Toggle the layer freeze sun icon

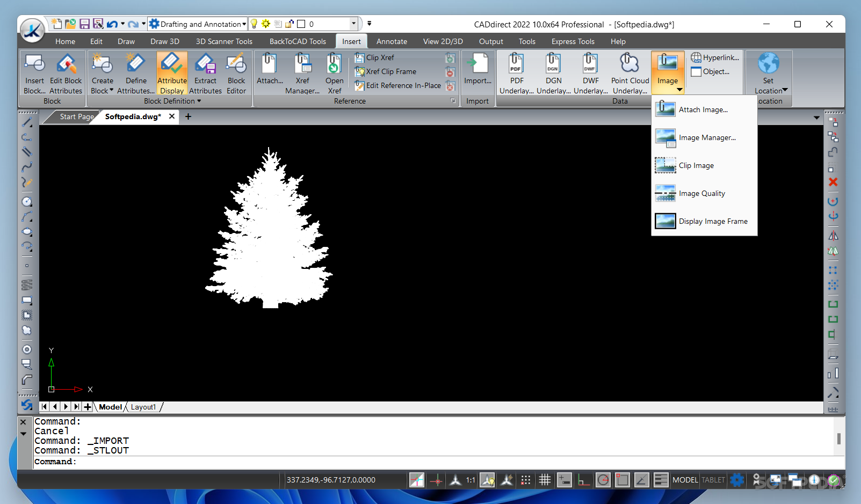click(x=266, y=24)
